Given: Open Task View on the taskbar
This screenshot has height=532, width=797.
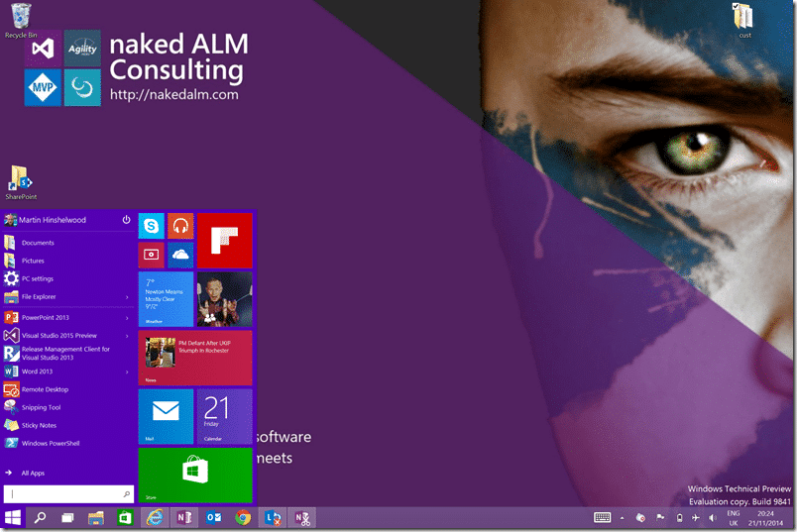Looking at the screenshot, I should pos(67,518).
